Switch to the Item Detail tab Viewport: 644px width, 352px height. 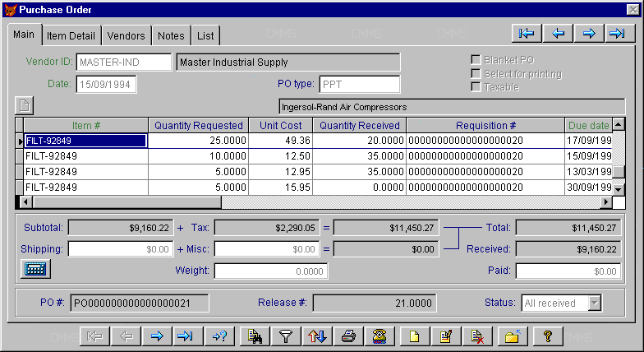pyautogui.click(x=72, y=36)
